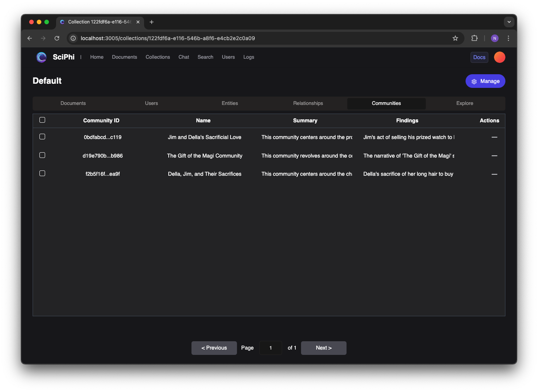This screenshot has width=538, height=392.
Task: Open the browser extensions puzzle icon
Action: pyautogui.click(x=474, y=38)
